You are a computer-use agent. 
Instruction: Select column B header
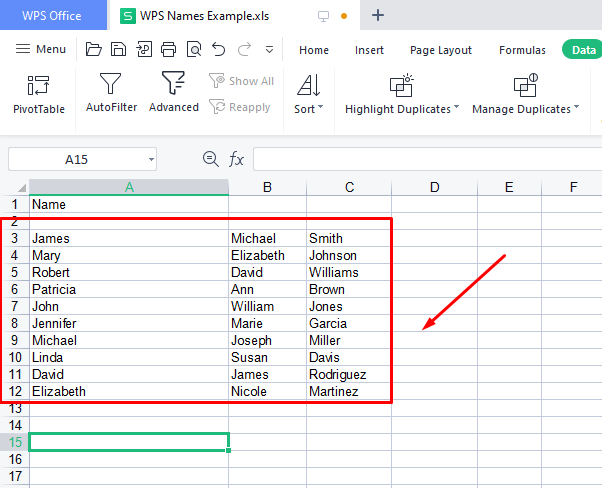tap(268, 187)
